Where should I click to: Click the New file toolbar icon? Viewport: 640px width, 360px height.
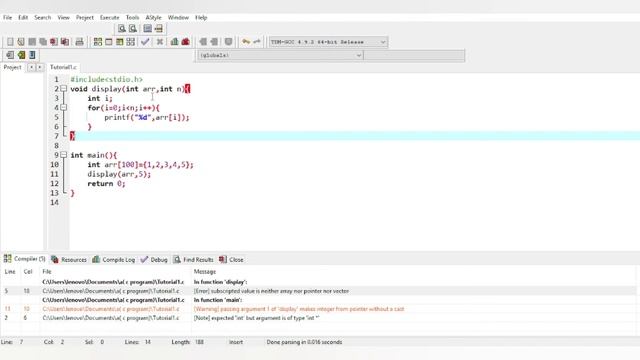10,42
